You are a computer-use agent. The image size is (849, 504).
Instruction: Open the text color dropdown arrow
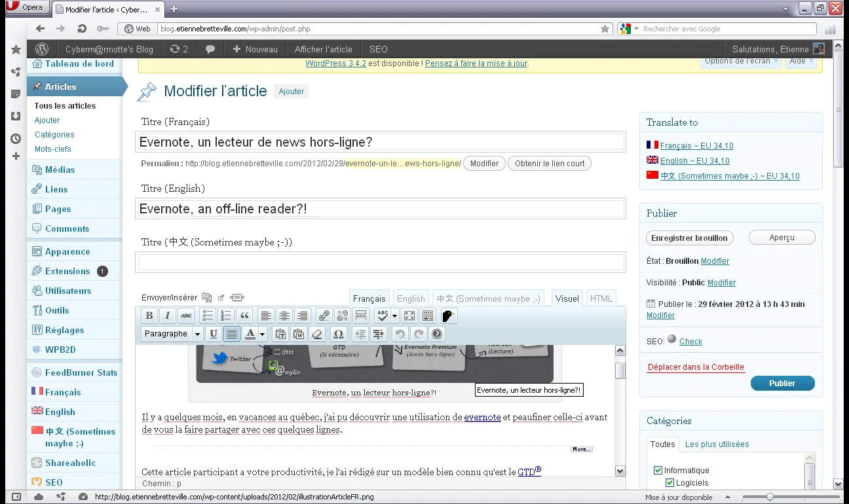(262, 334)
